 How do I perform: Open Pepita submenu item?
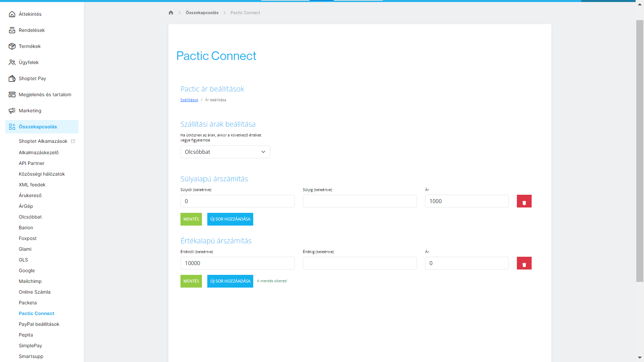click(x=26, y=335)
